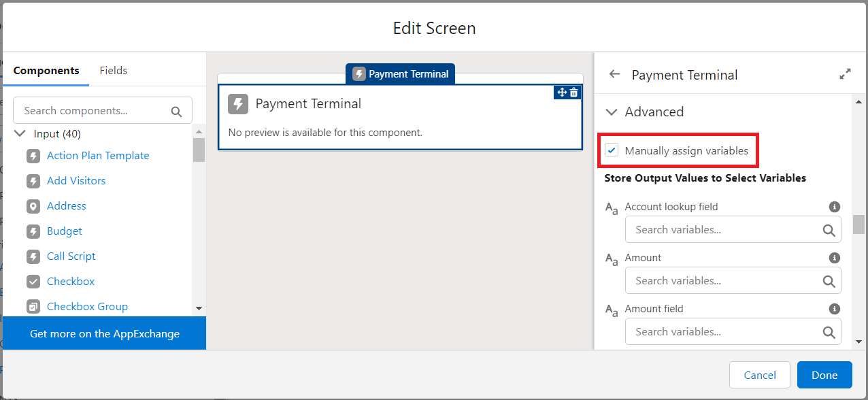Click the move handle icon on Payment Terminal
The width and height of the screenshot is (868, 400).
click(562, 93)
